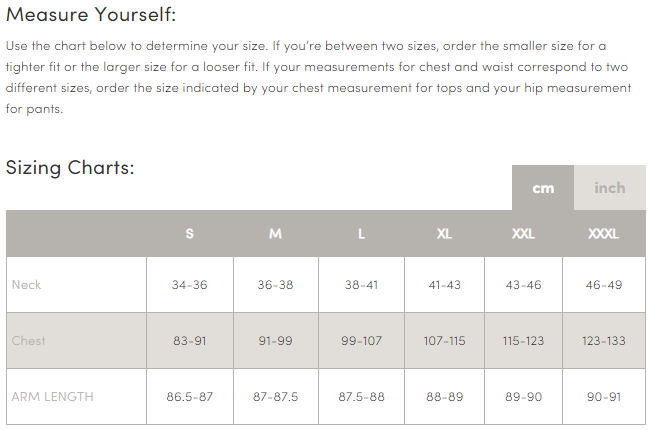Click the Sizing Charts heading
Image resolution: width=652 pixels, height=430 pixels.
[x=70, y=168]
